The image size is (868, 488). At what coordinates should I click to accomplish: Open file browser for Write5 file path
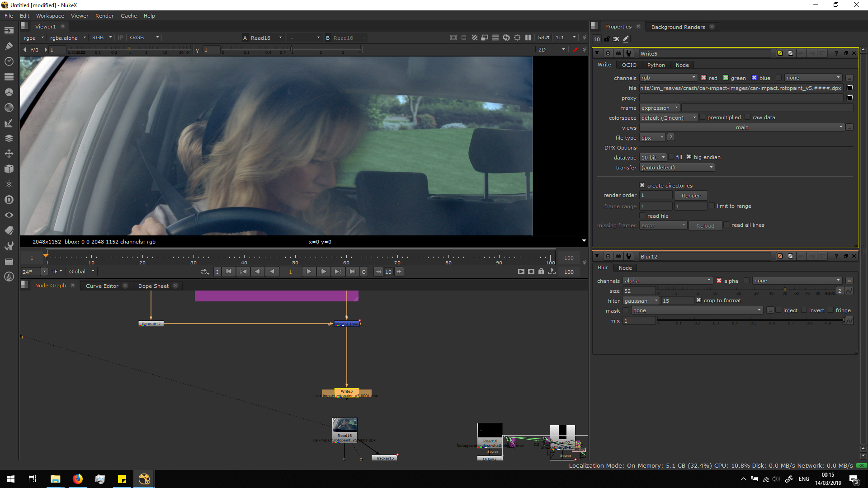pos(849,88)
